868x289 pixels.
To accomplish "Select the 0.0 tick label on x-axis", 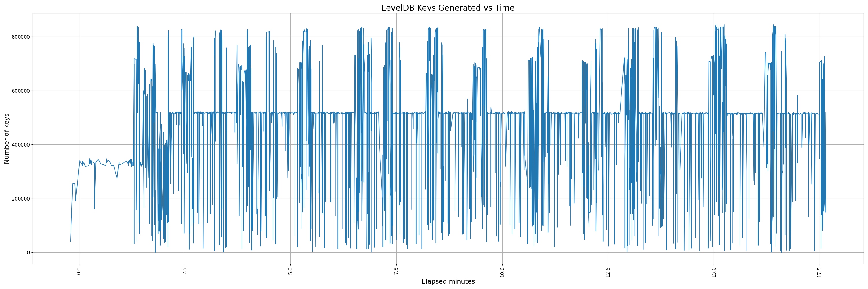I will [x=79, y=271].
